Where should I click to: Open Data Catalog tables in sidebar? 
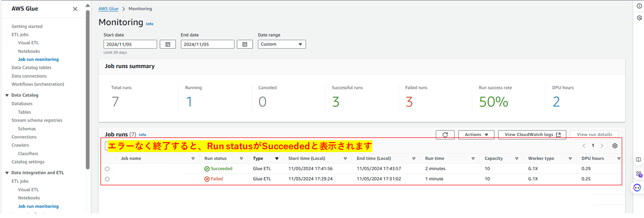click(x=31, y=68)
